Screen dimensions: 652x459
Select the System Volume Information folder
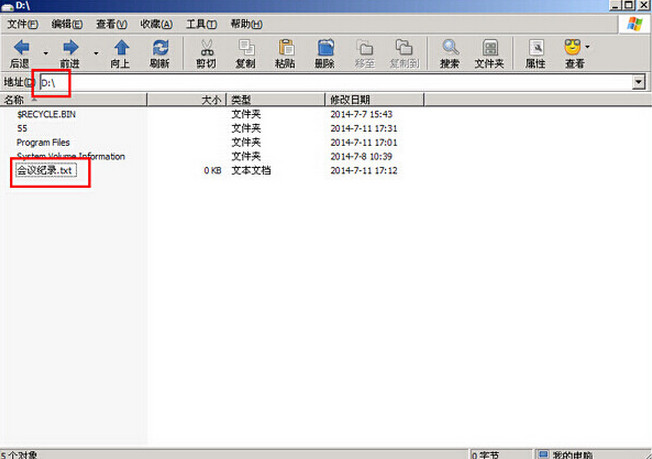[x=71, y=156]
